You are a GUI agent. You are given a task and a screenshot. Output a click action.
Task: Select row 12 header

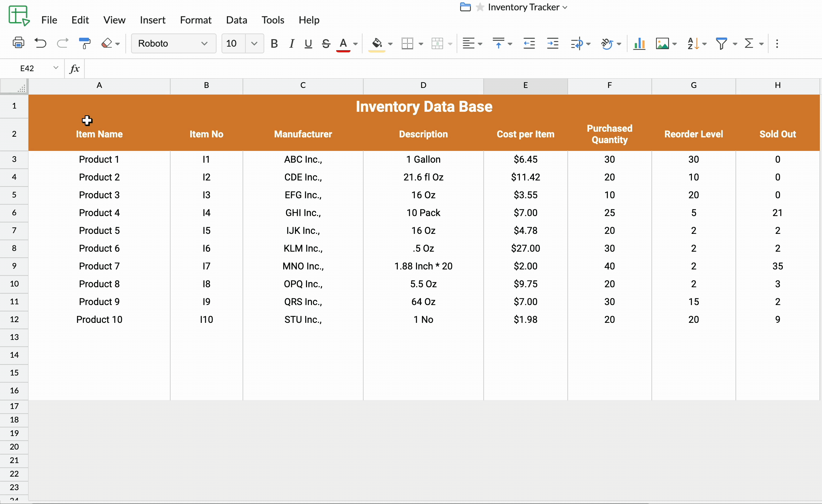tap(14, 319)
